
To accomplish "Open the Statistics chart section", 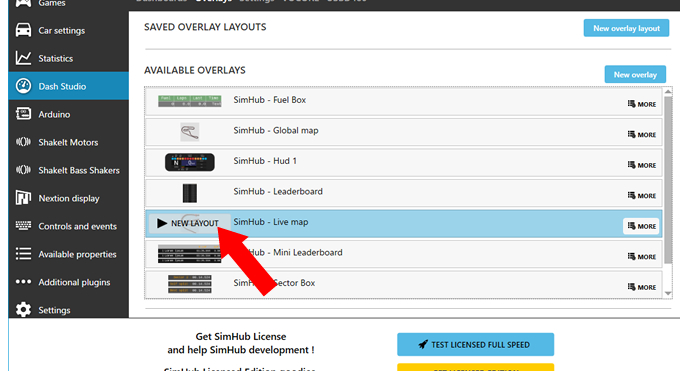I will coord(69,58).
